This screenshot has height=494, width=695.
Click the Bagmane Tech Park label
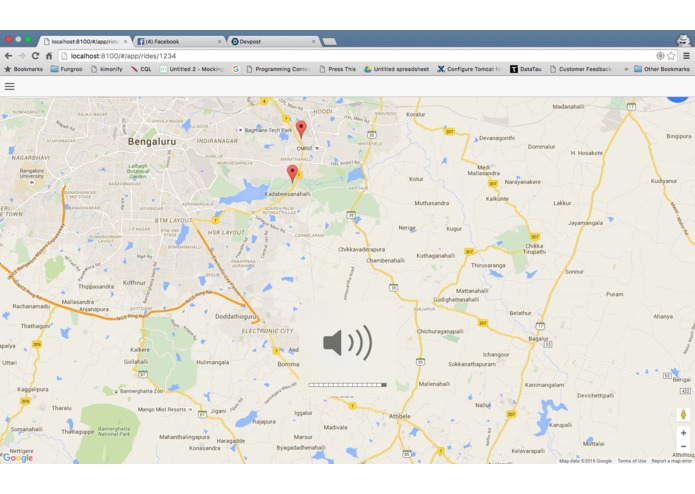pos(268,130)
